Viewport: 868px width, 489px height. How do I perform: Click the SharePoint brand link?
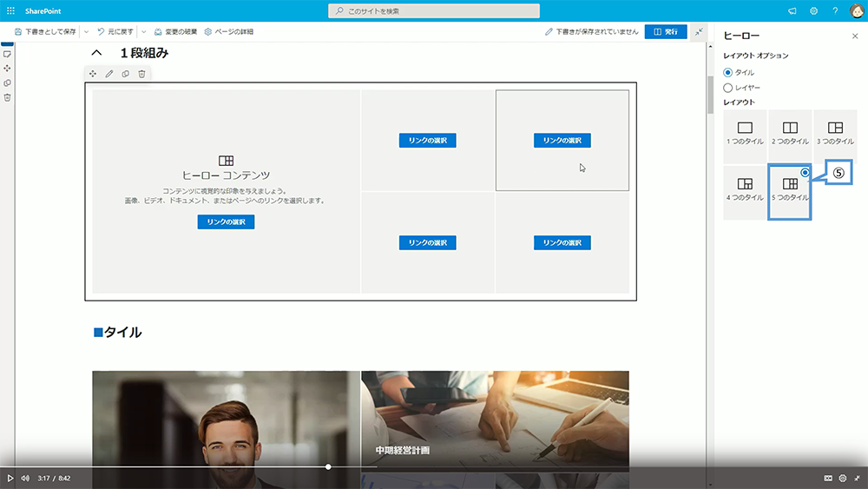pos(43,11)
